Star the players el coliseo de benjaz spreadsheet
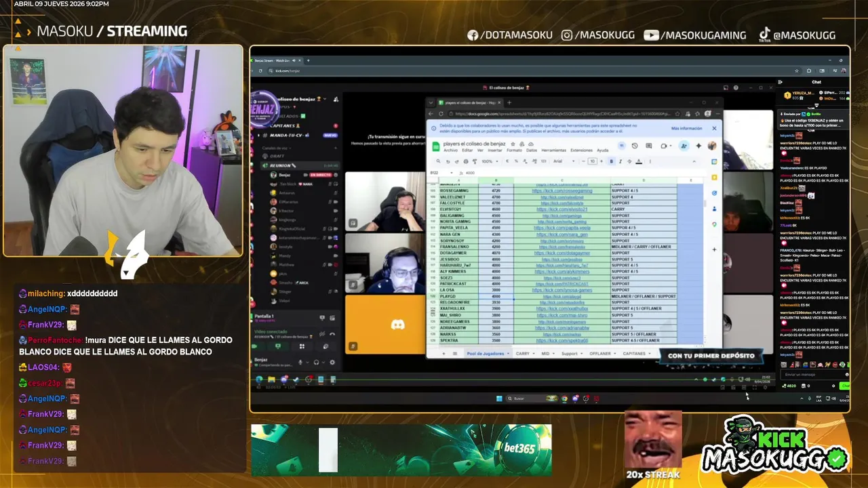Screen dimensions: 868x488 [513, 144]
